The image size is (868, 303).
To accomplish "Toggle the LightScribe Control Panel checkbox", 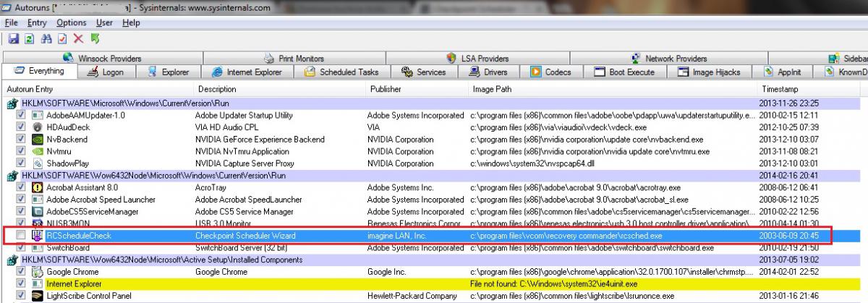I will point(22,296).
